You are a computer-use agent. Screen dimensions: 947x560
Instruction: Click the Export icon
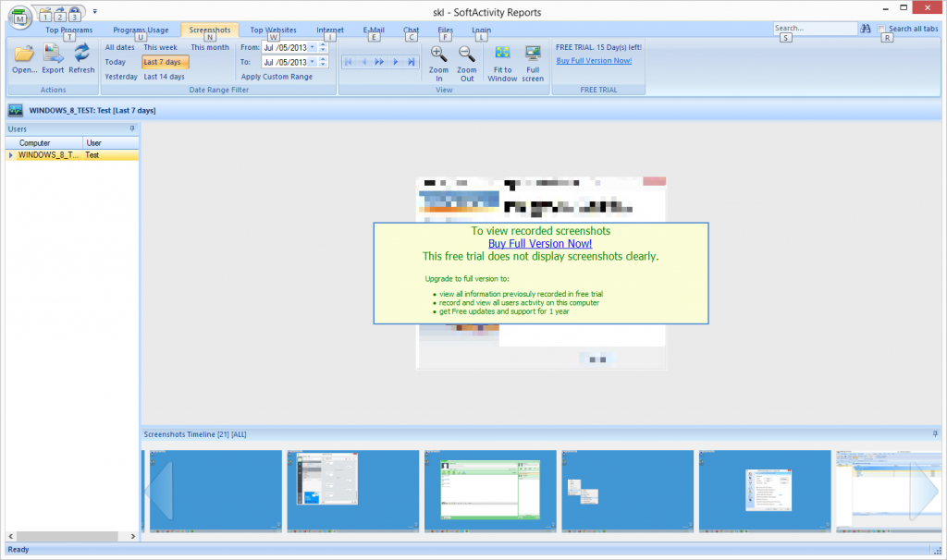(53, 57)
